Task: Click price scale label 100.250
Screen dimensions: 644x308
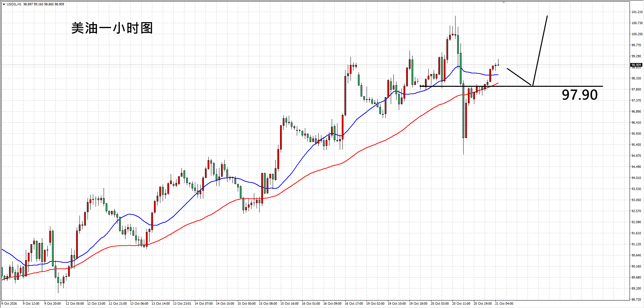Action: tap(637, 34)
